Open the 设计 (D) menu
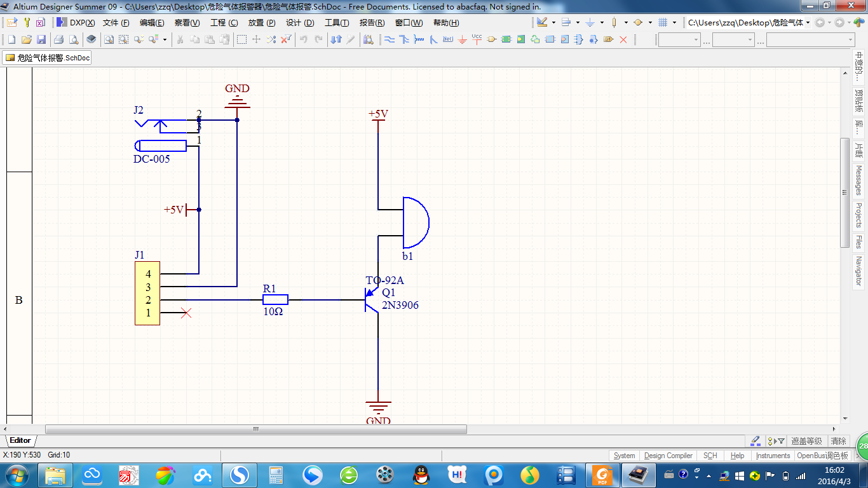Image resolution: width=868 pixels, height=488 pixels. [x=300, y=22]
